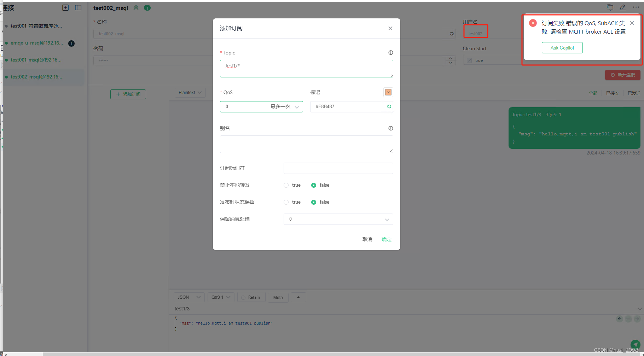Select true for No Local forwarding
Screen dimensions: 644x356
(286, 185)
